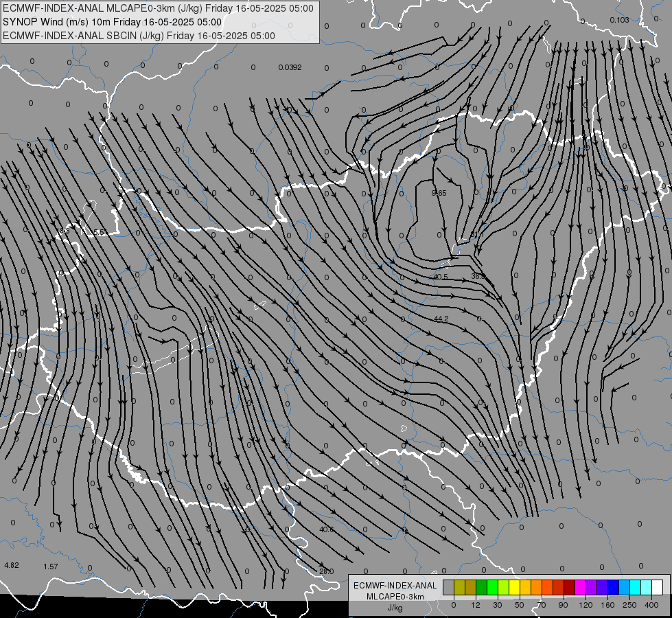This screenshot has height=618, width=672.
Task: Click the map value '1.57'
Action: click(51, 566)
